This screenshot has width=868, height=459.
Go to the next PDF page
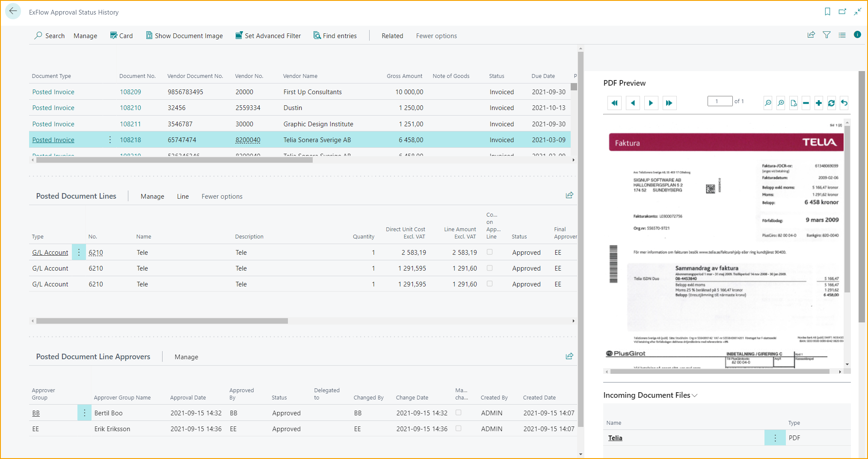[x=651, y=103]
